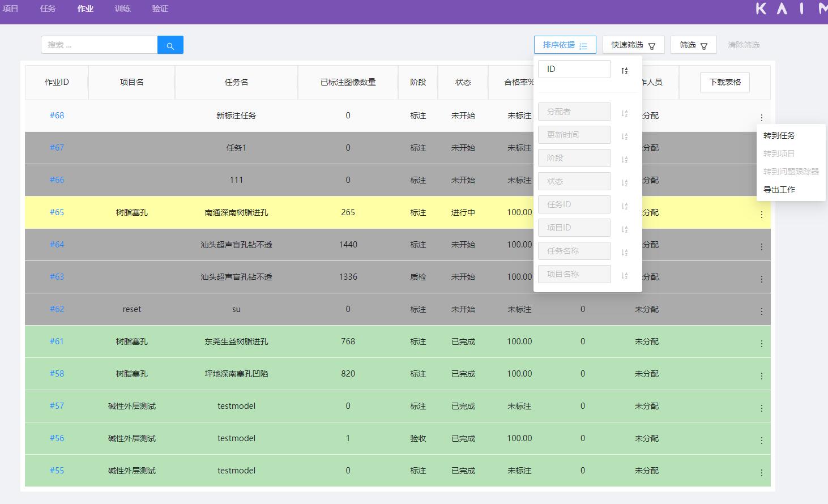Enable the 任务名称 sort field
Viewport: 828px width, 504px height.
[x=574, y=251]
